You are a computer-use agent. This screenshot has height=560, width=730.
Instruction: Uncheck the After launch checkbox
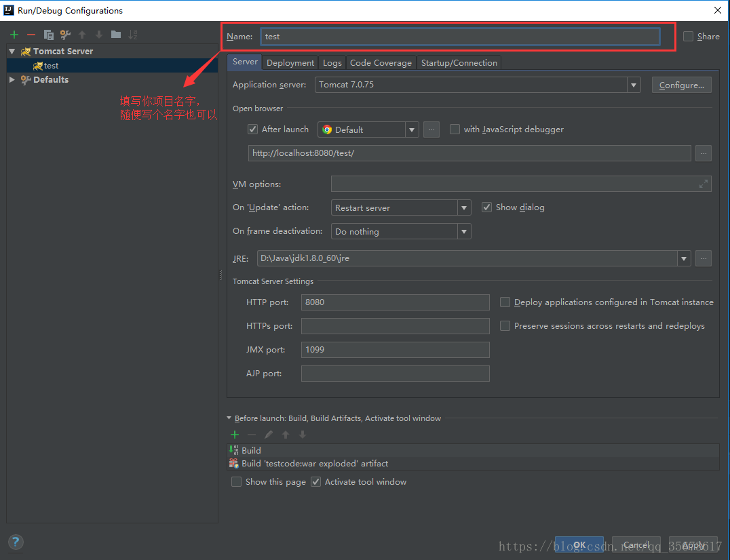point(253,129)
